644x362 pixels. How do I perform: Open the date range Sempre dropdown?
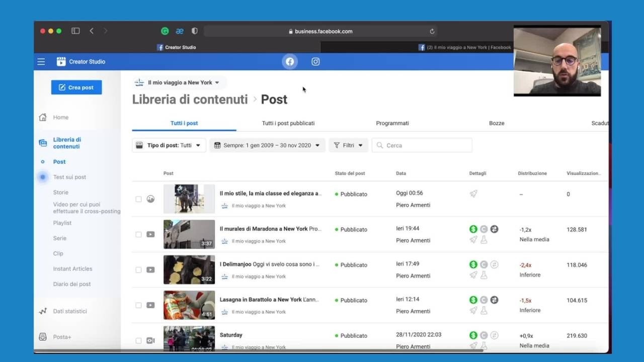267,145
